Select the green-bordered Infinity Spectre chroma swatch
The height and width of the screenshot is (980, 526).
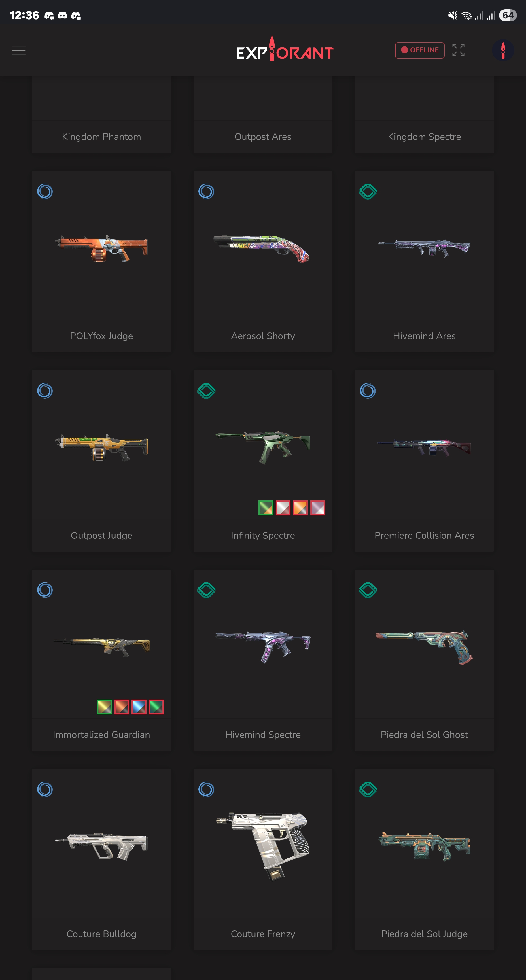(x=266, y=508)
